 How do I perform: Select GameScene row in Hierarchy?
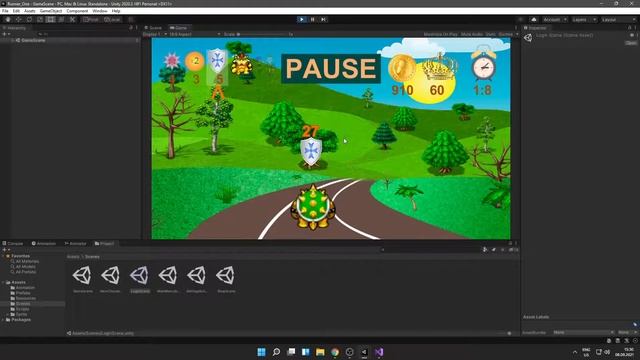70,40
